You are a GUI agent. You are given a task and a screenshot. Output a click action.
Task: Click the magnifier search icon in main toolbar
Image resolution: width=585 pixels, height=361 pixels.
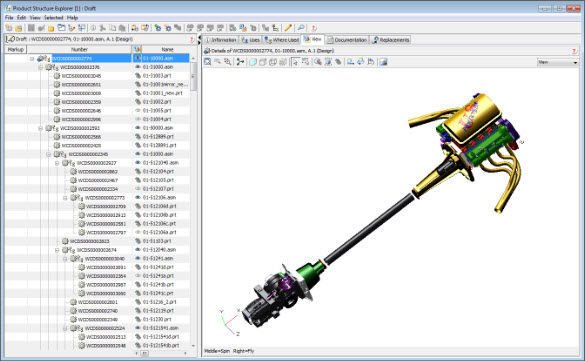click(301, 28)
